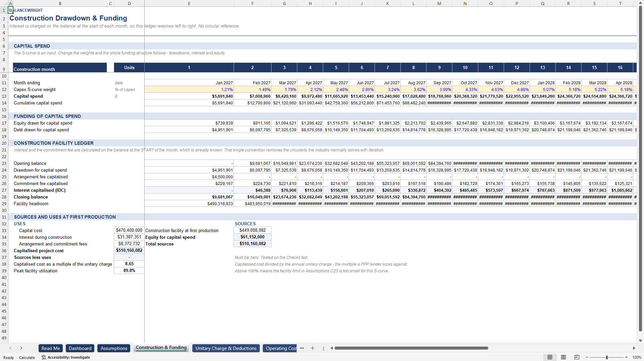Image resolution: width=644 pixels, height=361 pixels.
Task: Open the Operating Costs sheet tab
Action: pyautogui.click(x=281, y=348)
